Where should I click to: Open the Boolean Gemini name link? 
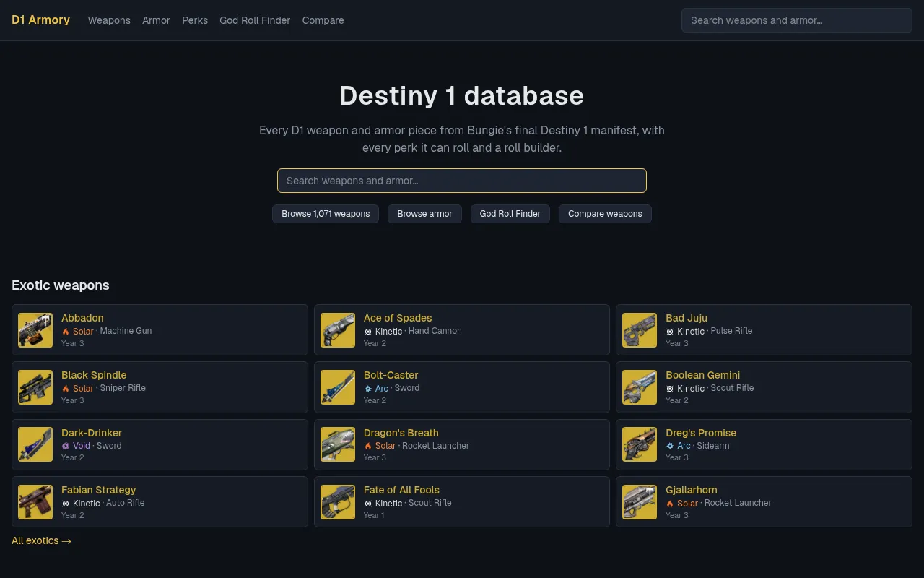(703, 375)
